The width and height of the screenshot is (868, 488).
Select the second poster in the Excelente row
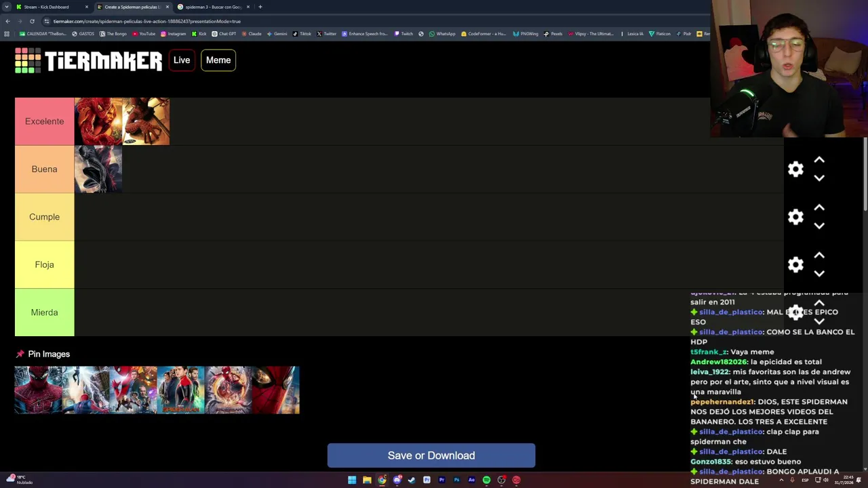(146, 121)
